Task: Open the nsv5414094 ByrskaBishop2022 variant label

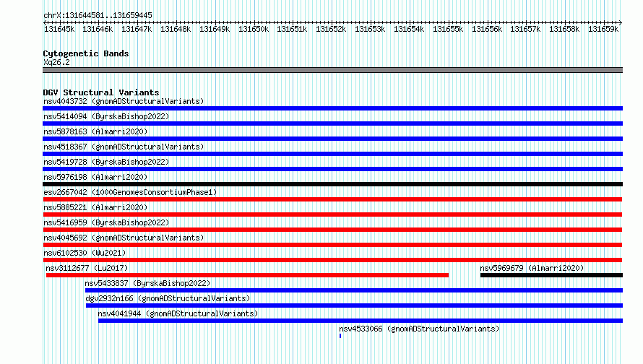Action: 106,116
